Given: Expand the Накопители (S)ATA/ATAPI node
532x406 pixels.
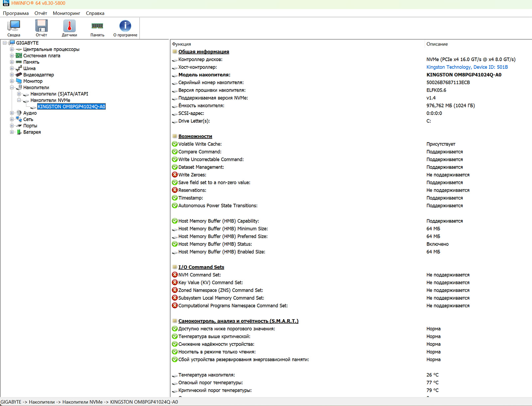Looking at the screenshot, I should pos(19,94).
